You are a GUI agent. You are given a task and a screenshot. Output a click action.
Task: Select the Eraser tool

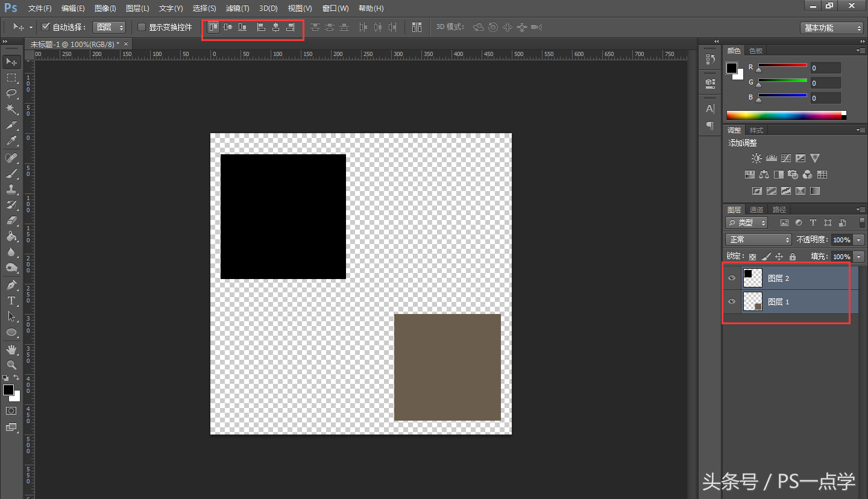(x=11, y=221)
